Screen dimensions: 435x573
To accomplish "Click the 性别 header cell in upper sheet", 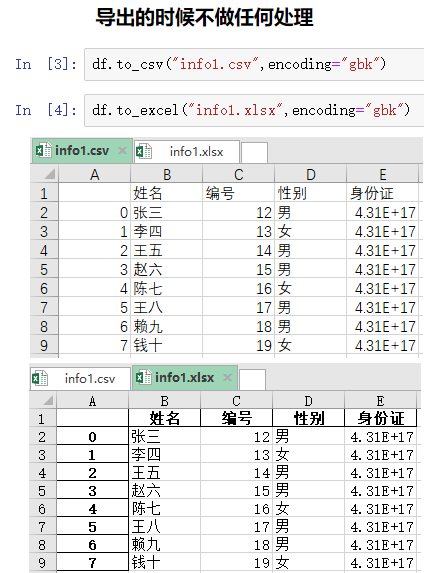I will (x=310, y=193).
